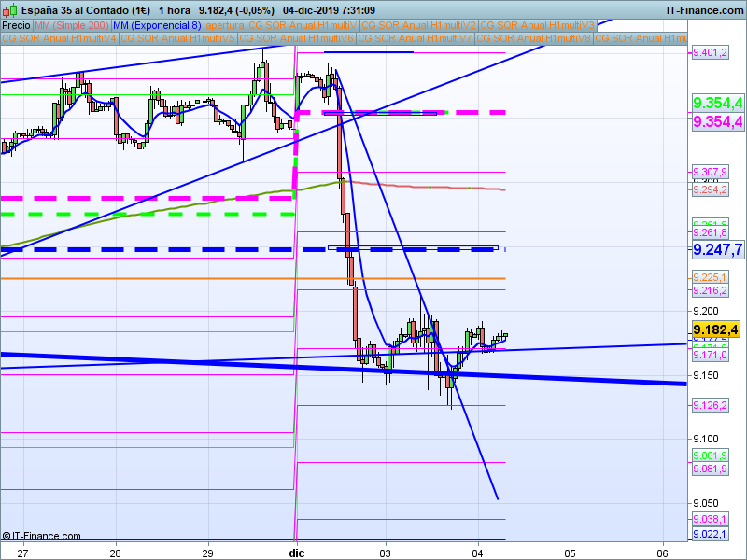Select the CG SOR Anual H1multiV5 label
747x560 pixels.
(x=178, y=38)
